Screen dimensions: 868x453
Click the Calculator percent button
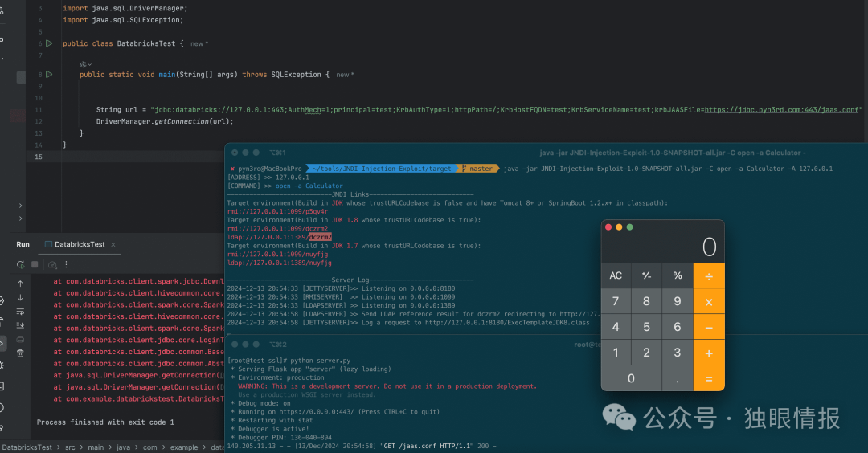pos(677,275)
